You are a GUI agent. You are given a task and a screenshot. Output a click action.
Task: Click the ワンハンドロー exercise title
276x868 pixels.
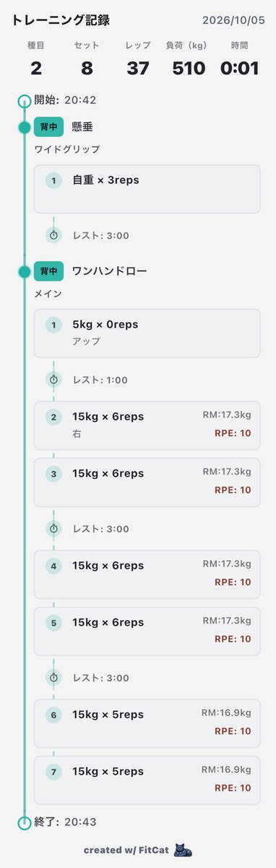click(x=110, y=272)
